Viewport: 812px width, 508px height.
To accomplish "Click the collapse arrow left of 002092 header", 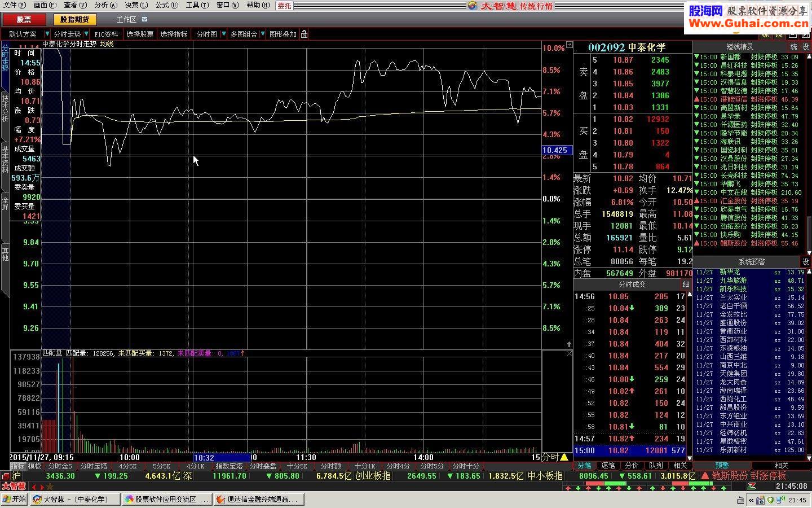I will [x=569, y=45].
